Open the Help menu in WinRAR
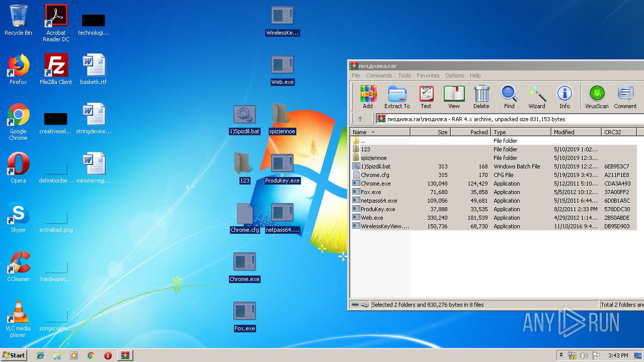644x362 pixels. pos(475,75)
